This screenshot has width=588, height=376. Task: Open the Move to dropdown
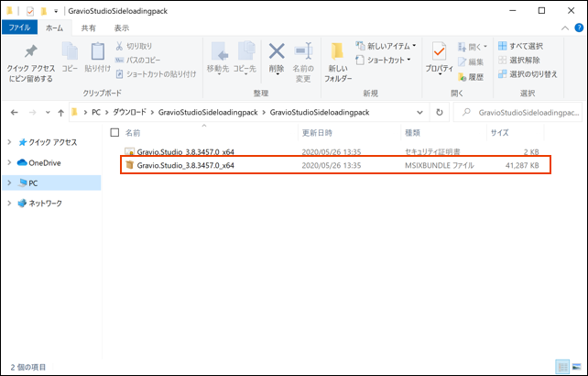coord(218,58)
